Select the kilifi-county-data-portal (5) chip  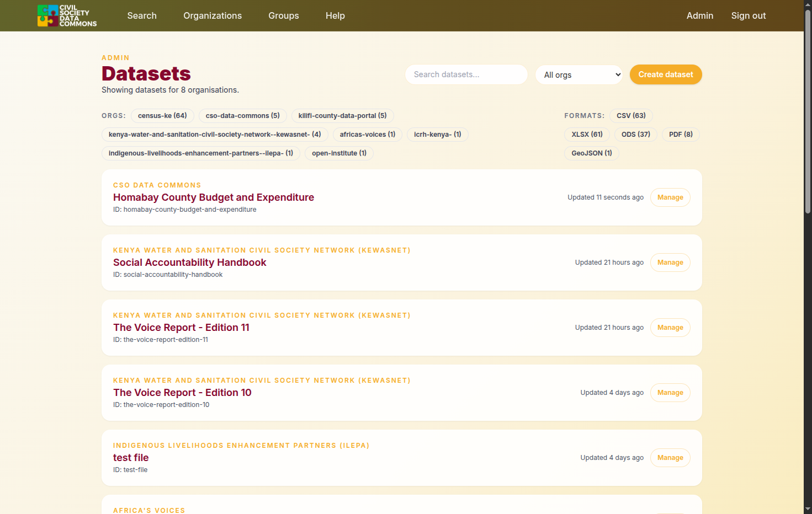343,116
